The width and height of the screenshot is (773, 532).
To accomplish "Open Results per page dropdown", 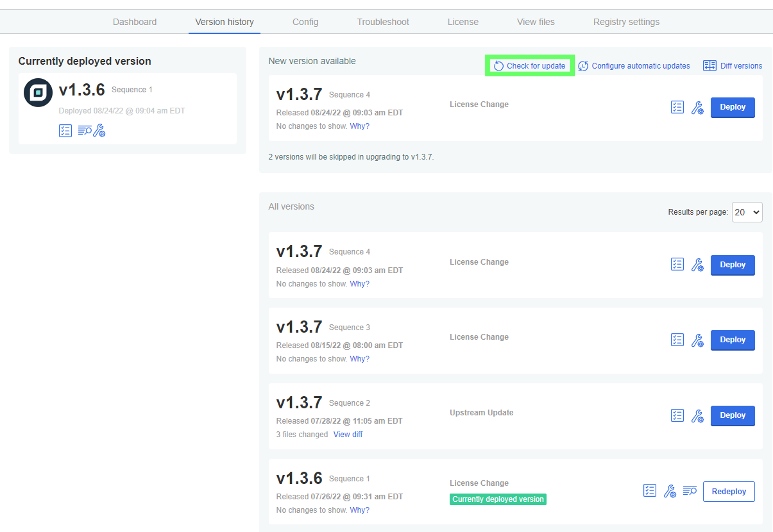I will coord(747,212).
